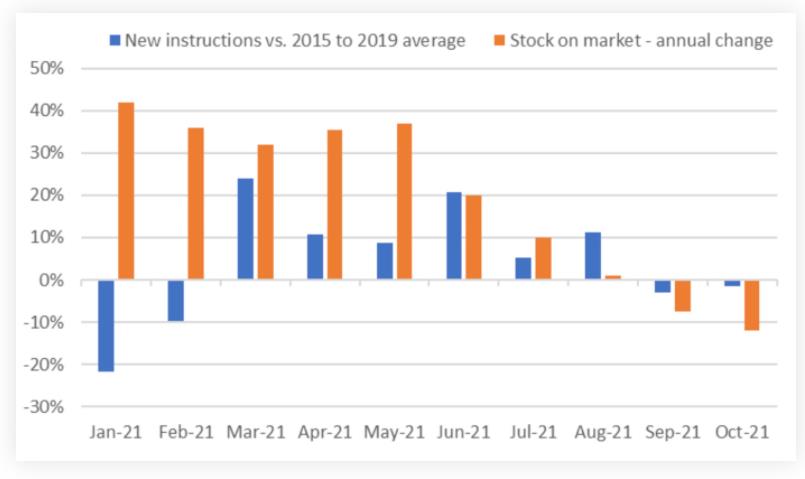Screen dimensions: 805x479
Task: Pick the orange May-21 bar
Action: point(404,202)
